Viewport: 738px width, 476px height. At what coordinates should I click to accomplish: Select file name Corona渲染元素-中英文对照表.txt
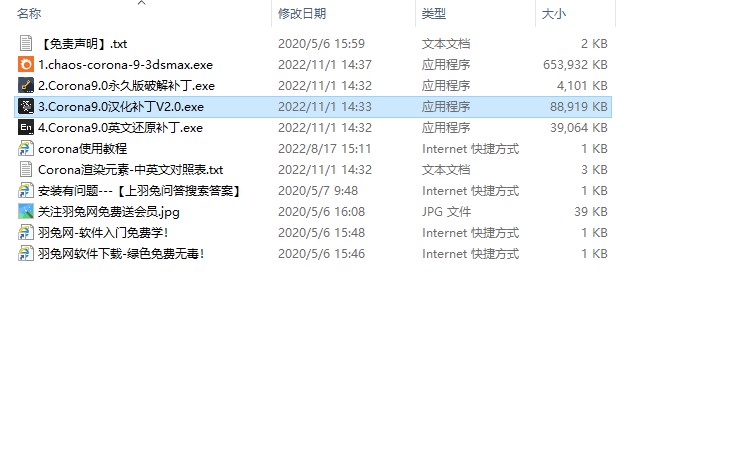click(x=131, y=169)
